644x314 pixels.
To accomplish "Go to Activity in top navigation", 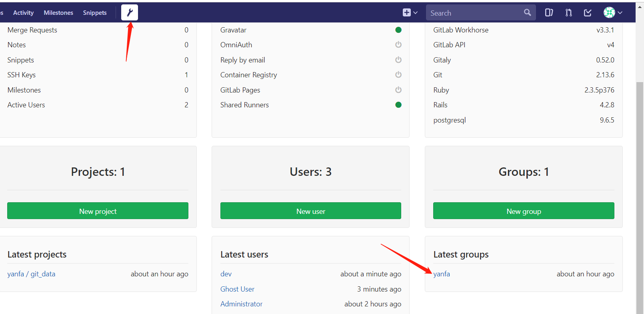I will pyautogui.click(x=23, y=13).
